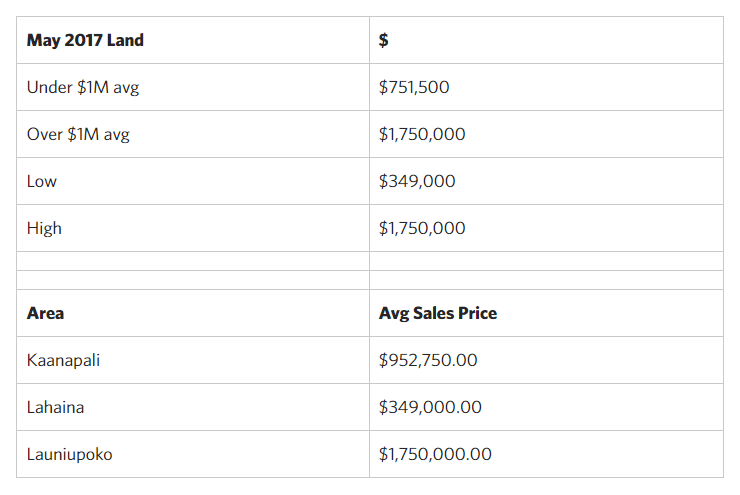740x495 pixels.
Task: Select the $1,750,000 value in the High row
Action: click(422, 228)
